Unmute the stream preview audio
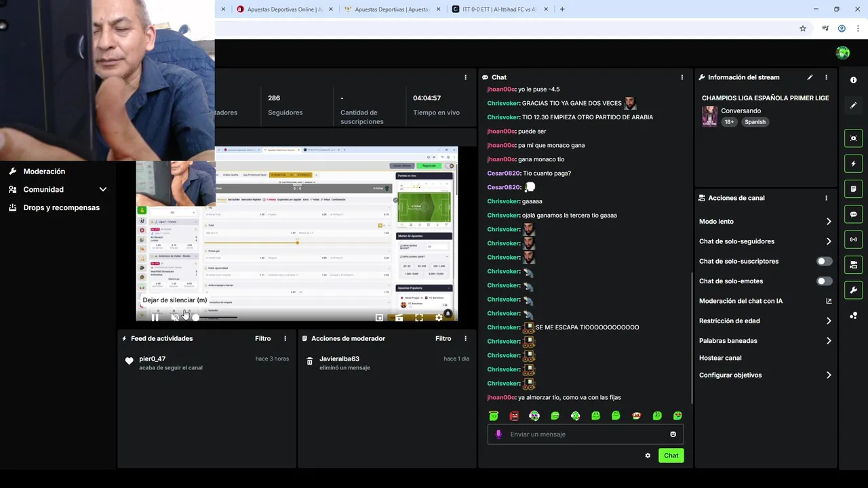The image size is (868, 488). coord(175,317)
